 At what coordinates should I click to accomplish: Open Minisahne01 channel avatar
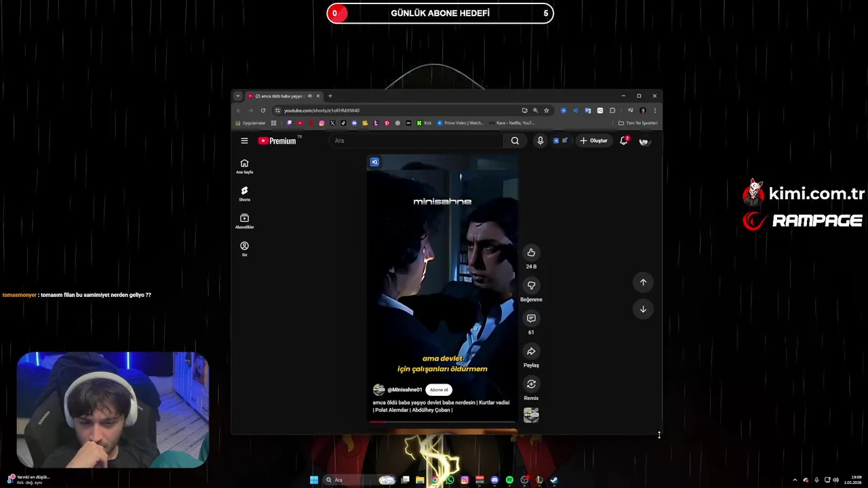point(378,390)
